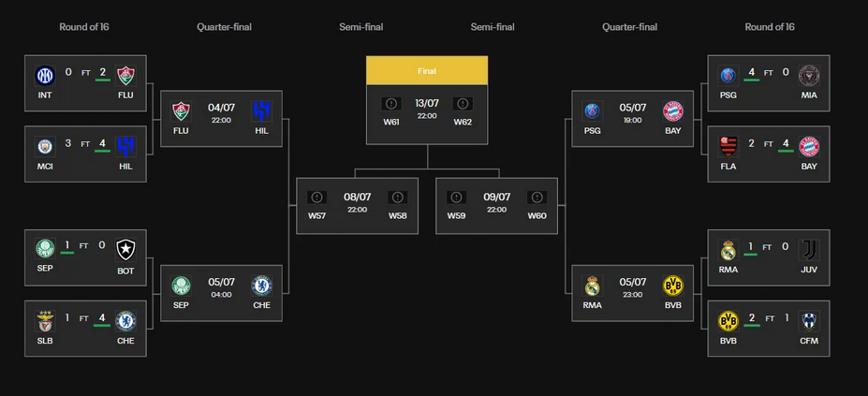Image resolution: width=868 pixels, height=396 pixels.
Task: Click the W62 placeholder icon in the Final
Action: 463,104
